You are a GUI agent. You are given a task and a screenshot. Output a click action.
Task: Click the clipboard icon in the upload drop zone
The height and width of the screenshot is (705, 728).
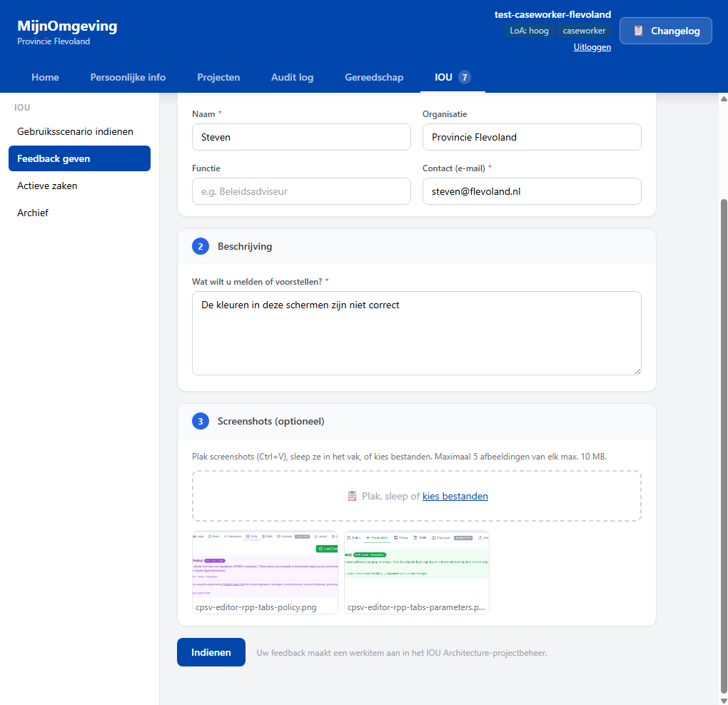pyautogui.click(x=352, y=495)
